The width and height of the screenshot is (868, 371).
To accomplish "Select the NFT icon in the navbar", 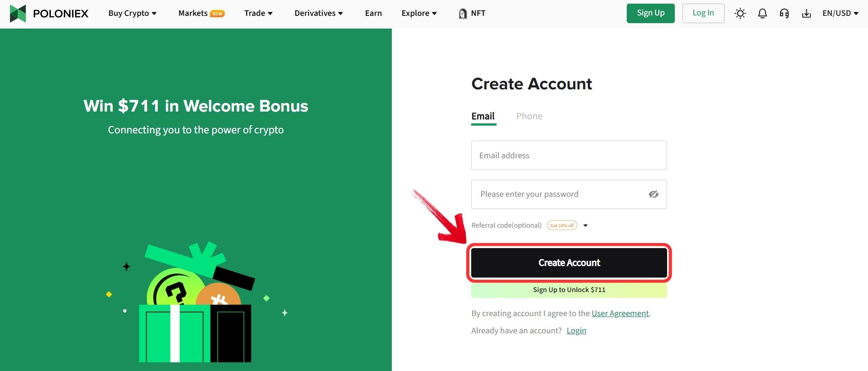I will click(x=463, y=13).
